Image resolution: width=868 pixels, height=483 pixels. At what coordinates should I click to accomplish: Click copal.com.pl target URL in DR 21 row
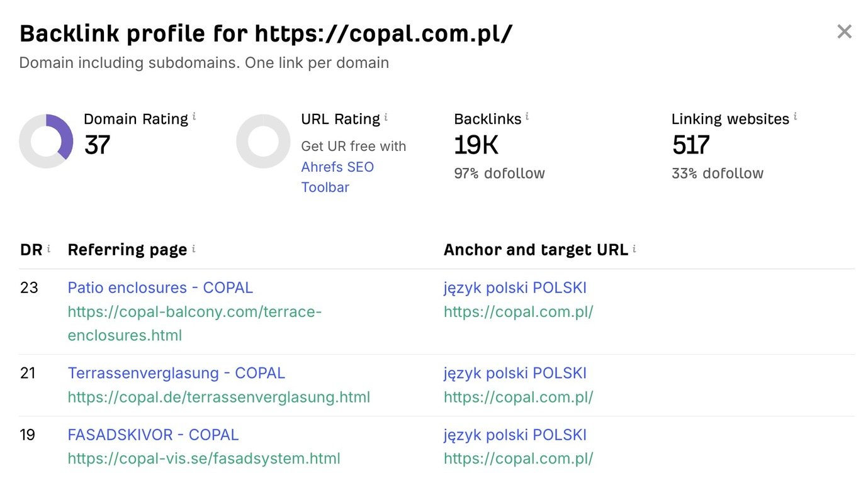(x=519, y=397)
